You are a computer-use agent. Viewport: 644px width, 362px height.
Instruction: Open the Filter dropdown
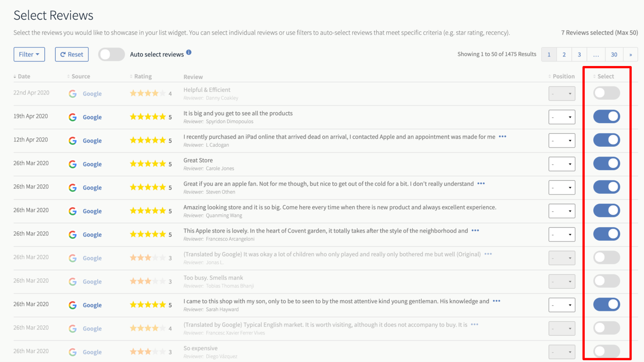pyautogui.click(x=29, y=54)
